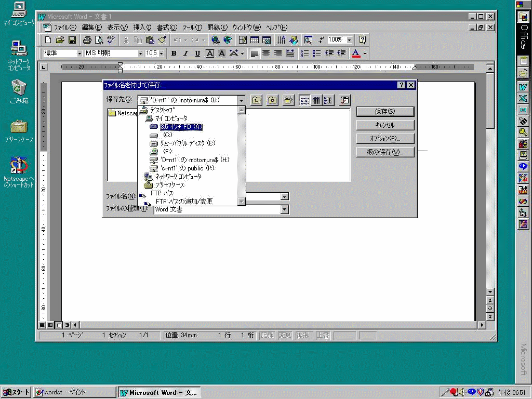Go up one folder level in Save dialog
This screenshot has width=532, height=399.
click(x=257, y=100)
